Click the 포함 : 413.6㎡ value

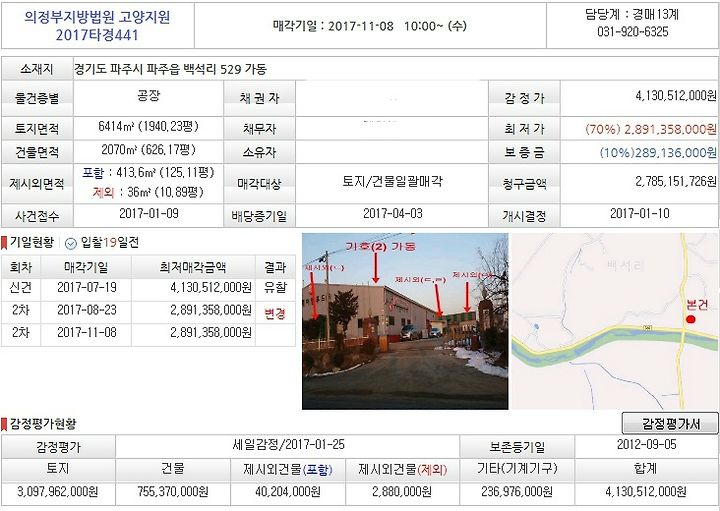(x=148, y=173)
